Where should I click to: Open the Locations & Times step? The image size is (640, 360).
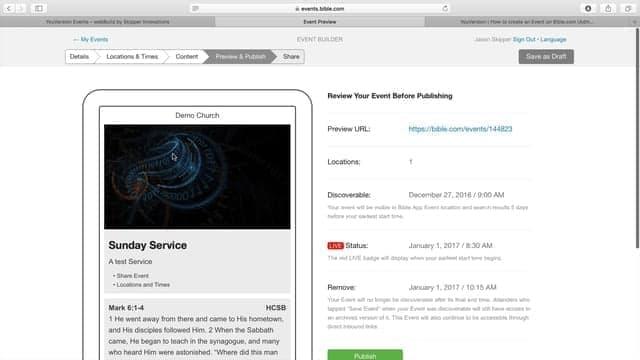[132, 56]
